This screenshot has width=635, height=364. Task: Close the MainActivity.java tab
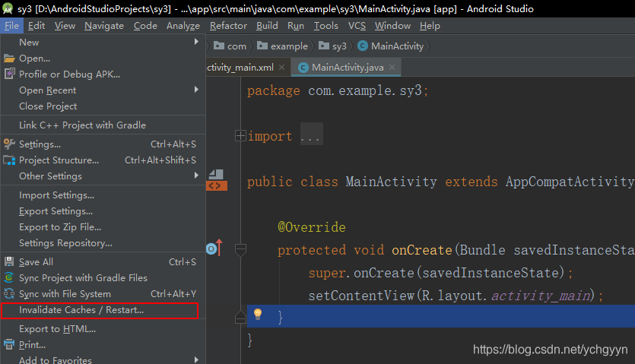(392, 68)
